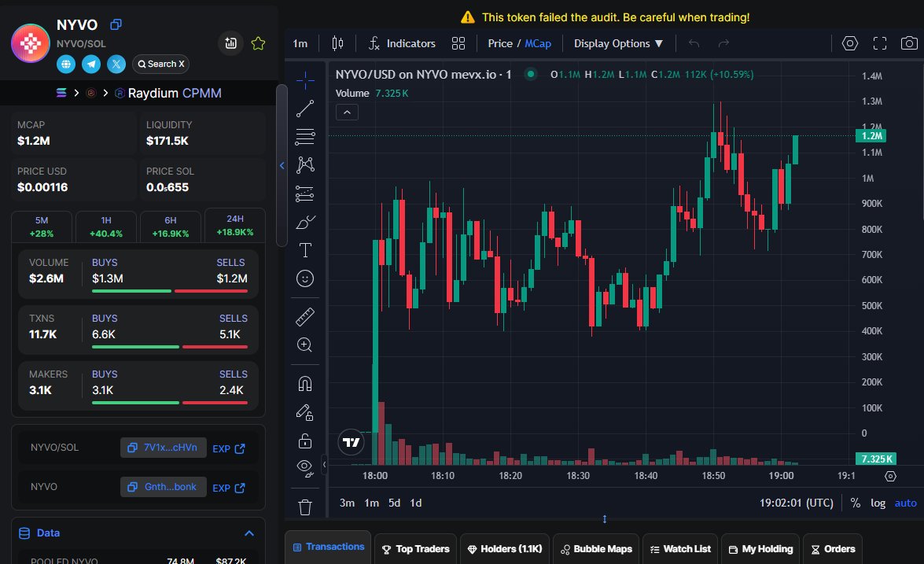Open the Bubble Maps tab
Viewport: 924px width, 564px height.
(596, 549)
